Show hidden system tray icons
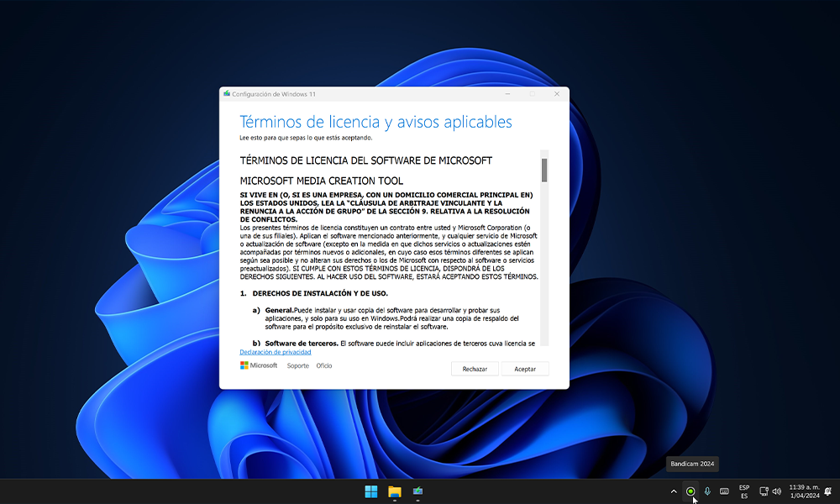 [673, 491]
